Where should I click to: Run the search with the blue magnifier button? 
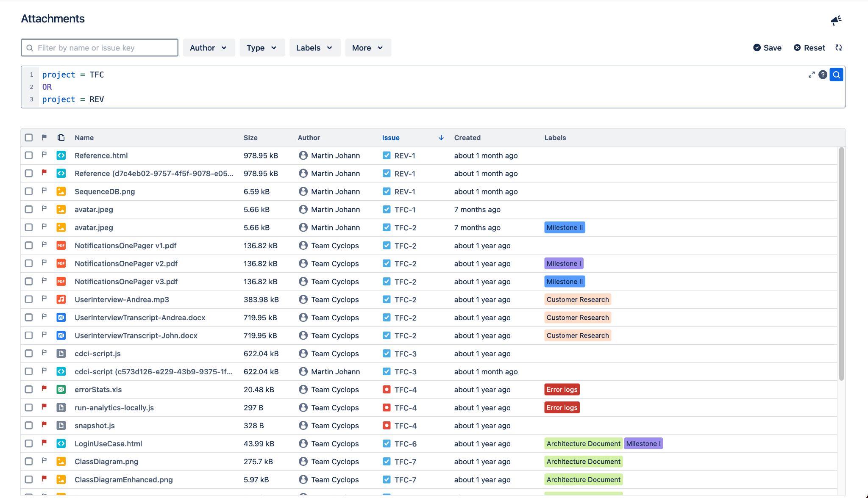836,75
